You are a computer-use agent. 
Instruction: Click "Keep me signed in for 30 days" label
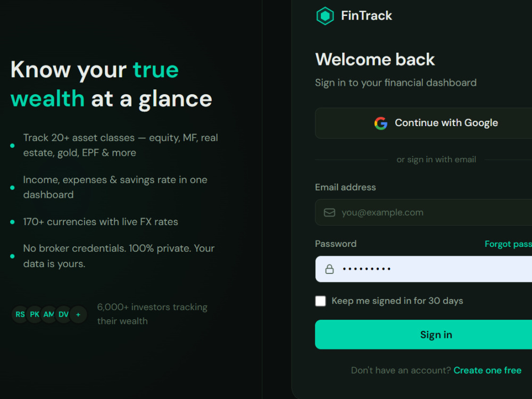tap(397, 301)
